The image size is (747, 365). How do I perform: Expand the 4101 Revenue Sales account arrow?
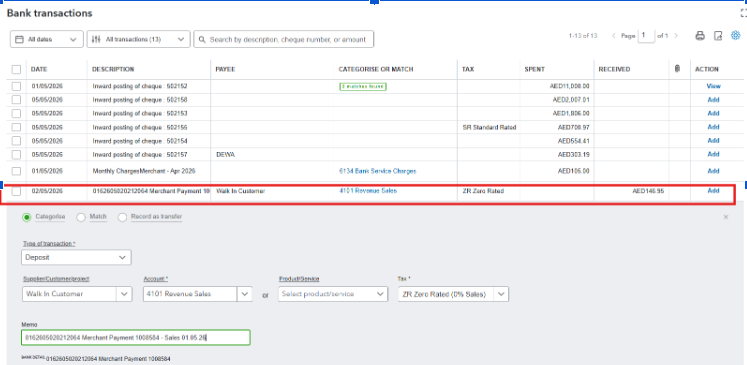tap(245, 294)
